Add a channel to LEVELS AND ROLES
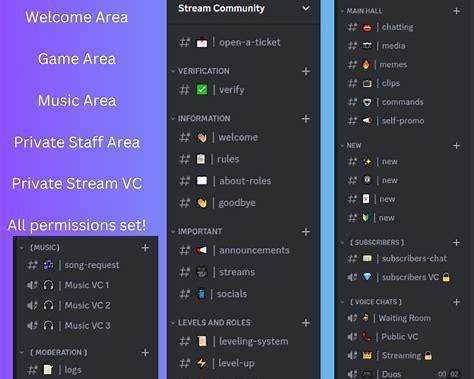Screen dimensions: 474x379 click(x=306, y=323)
